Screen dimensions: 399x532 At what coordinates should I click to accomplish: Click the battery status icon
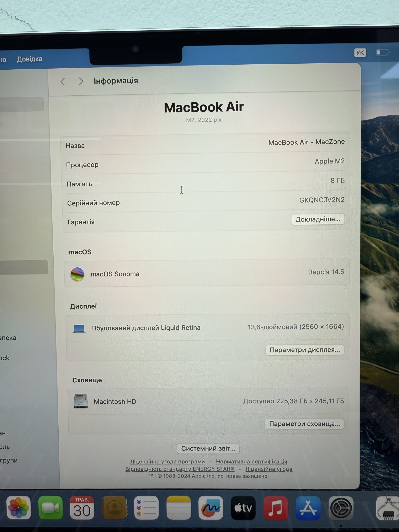coord(383,52)
